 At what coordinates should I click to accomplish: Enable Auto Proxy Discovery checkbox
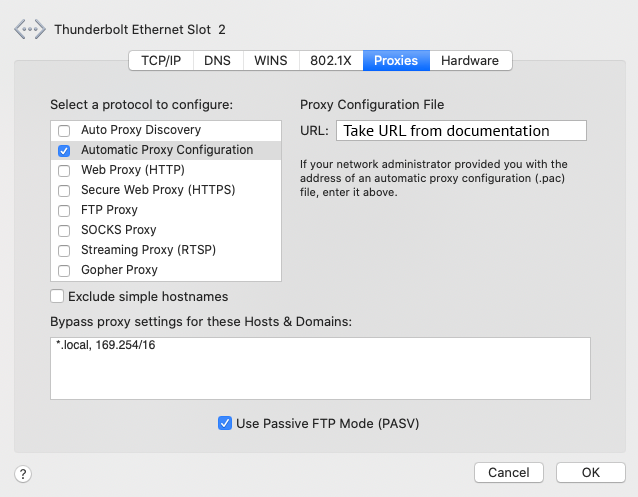click(64, 130)
